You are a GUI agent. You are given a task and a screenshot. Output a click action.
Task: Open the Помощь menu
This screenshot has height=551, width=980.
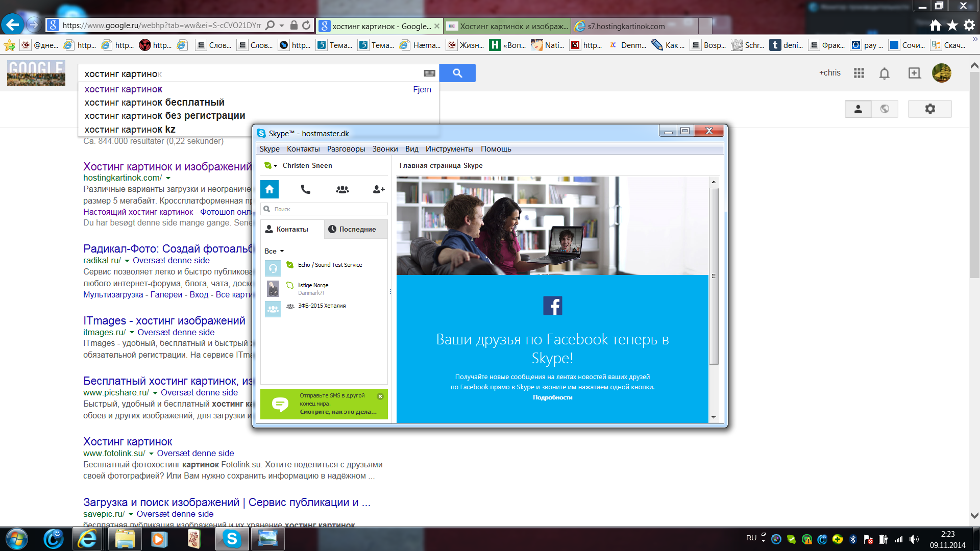pos(496,149)
